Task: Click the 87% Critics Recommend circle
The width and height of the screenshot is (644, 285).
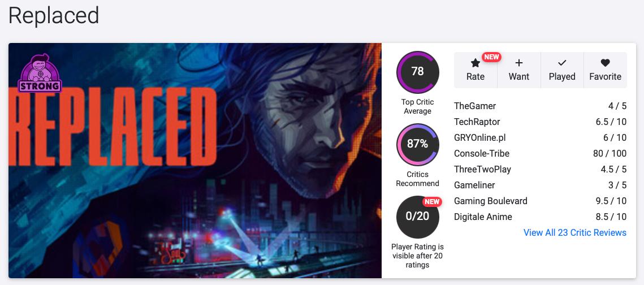Action: click(x=417, y=144)
